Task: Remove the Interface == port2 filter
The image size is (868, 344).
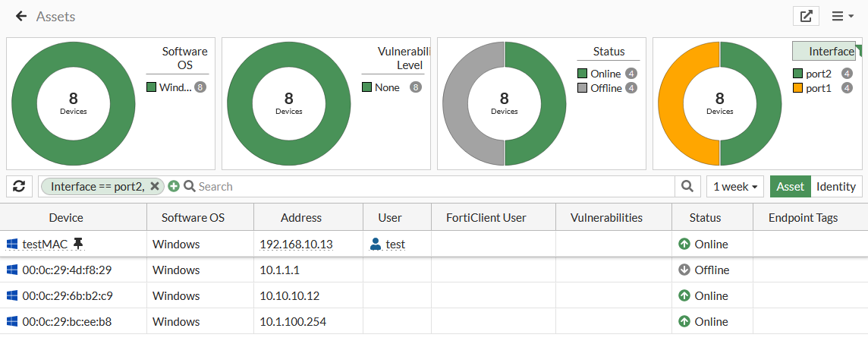Action: (x=155, y=186)
